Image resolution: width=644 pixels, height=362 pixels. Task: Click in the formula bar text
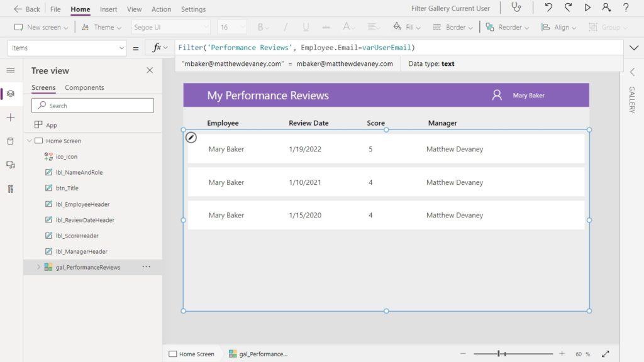coord(296,48)
